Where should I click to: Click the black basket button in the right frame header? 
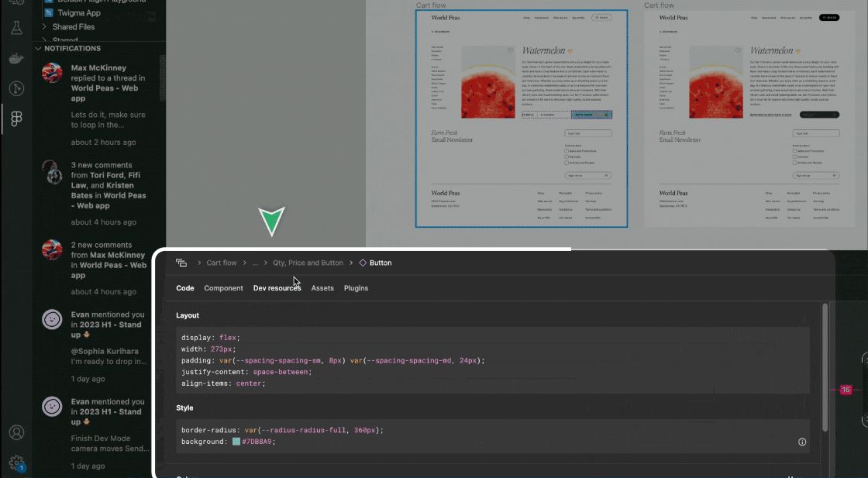829,18
